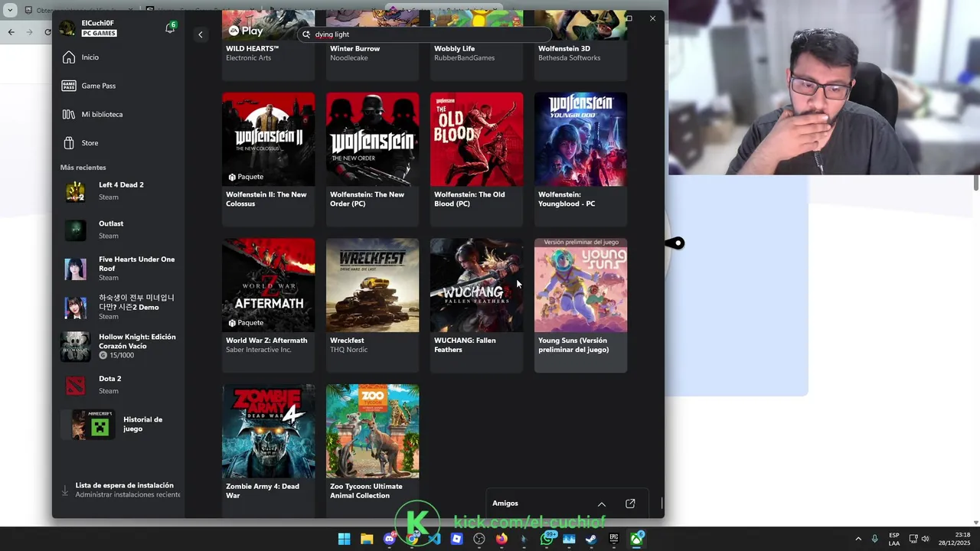Open the Dota 2 recent game icon
The width and height of the screenshot is (980, 551).
pos(75,385)
